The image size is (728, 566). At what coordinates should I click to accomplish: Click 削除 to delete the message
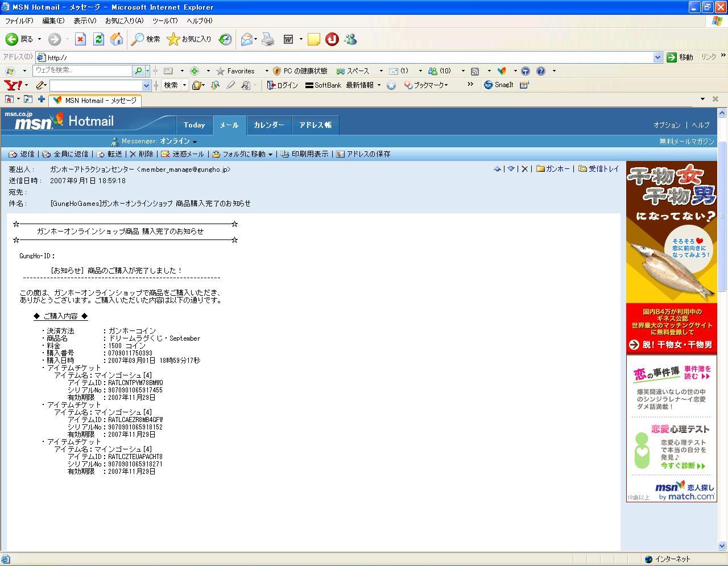[x=142, y=154]
